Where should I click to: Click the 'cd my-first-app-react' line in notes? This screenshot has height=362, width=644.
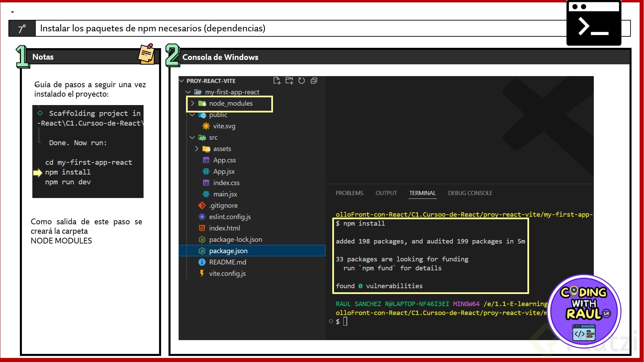tap(89, 162)
